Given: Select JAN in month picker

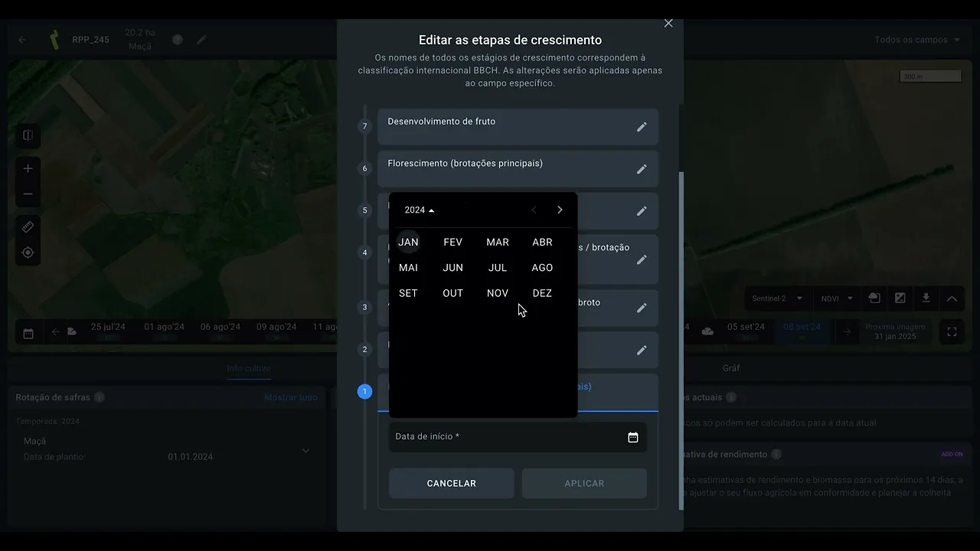Looking at the screenshot, I should [408, 242].
